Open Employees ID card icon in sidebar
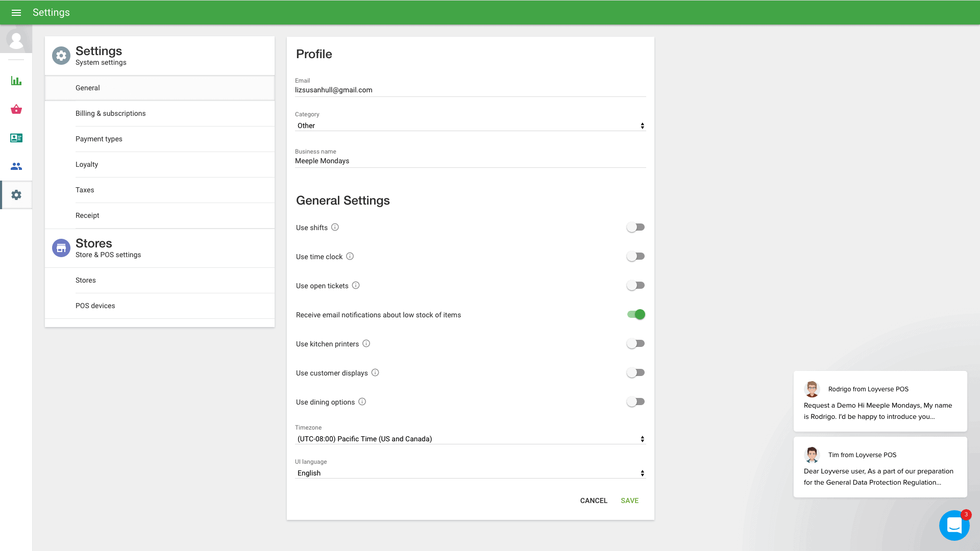The image size is (980, 551). point(16,138)
